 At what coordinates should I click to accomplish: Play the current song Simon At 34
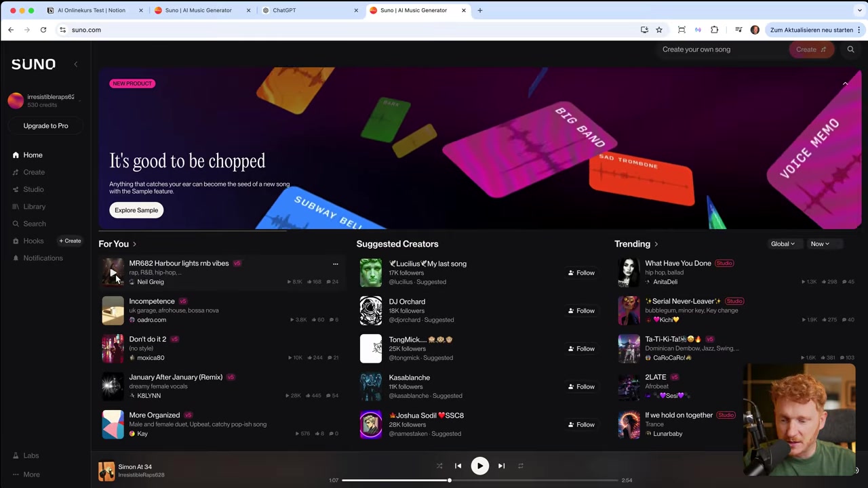pos(479,466)
